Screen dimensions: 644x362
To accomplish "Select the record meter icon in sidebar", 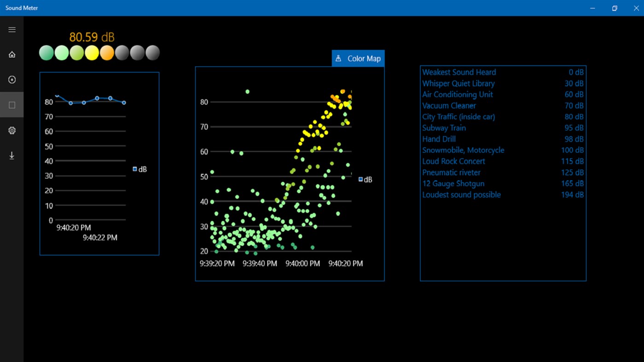I will pyautogui.click(x=12, y=79).
